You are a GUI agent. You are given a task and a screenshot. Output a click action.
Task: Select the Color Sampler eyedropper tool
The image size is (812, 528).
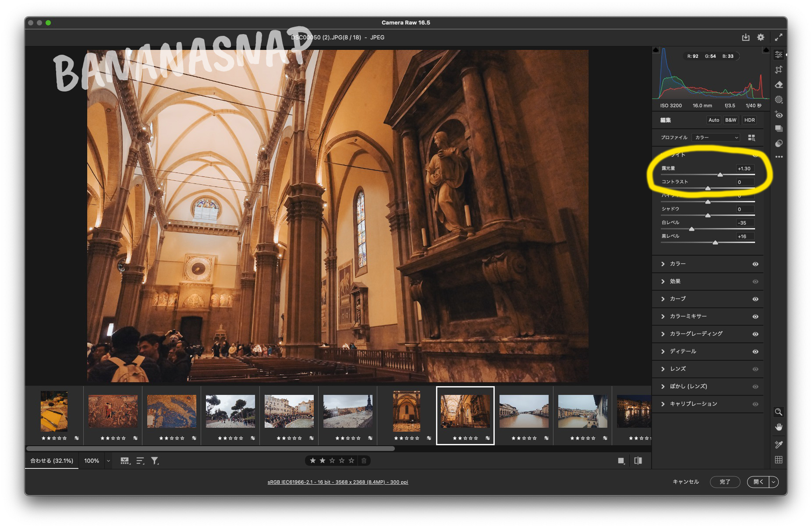779,444
